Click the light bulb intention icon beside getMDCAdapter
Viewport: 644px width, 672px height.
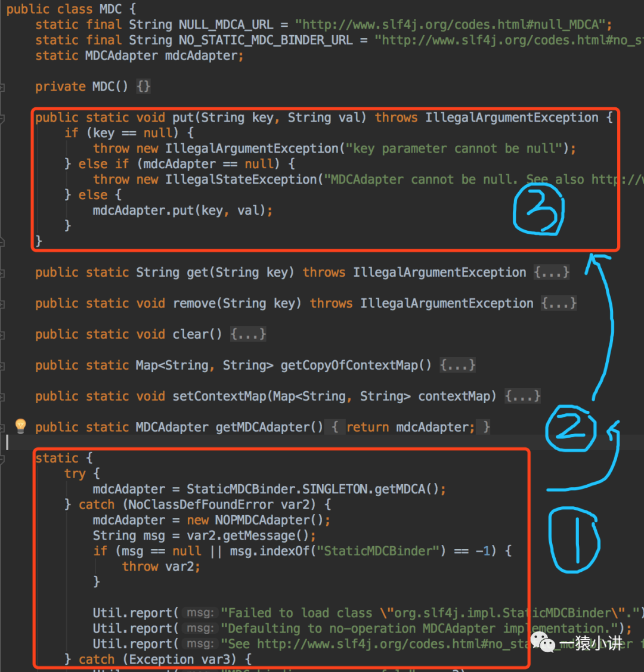pyautogui.click(x=20, y=426)
